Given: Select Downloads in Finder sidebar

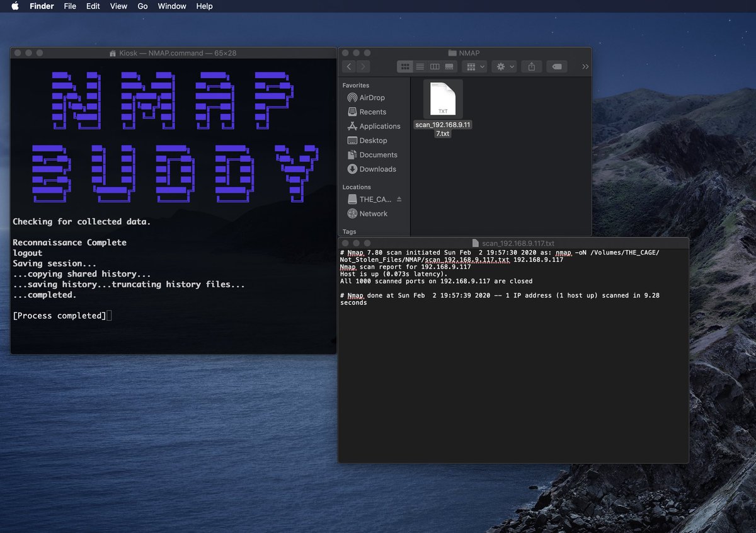Looking at the screenshot, I should (377, 169).
